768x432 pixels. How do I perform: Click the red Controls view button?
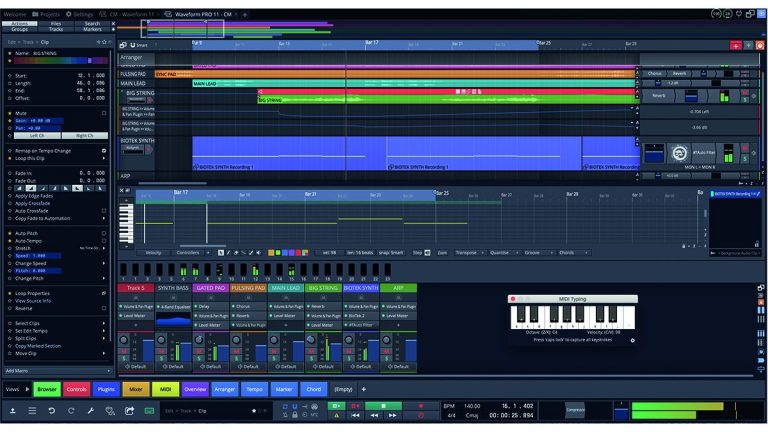coord(76,389)
